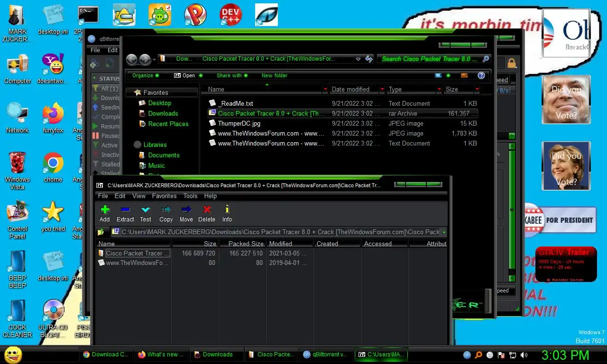
Task: Click the 3:03 PM taskbar clock
Action: pyautogui.click(x=565, y=355)
